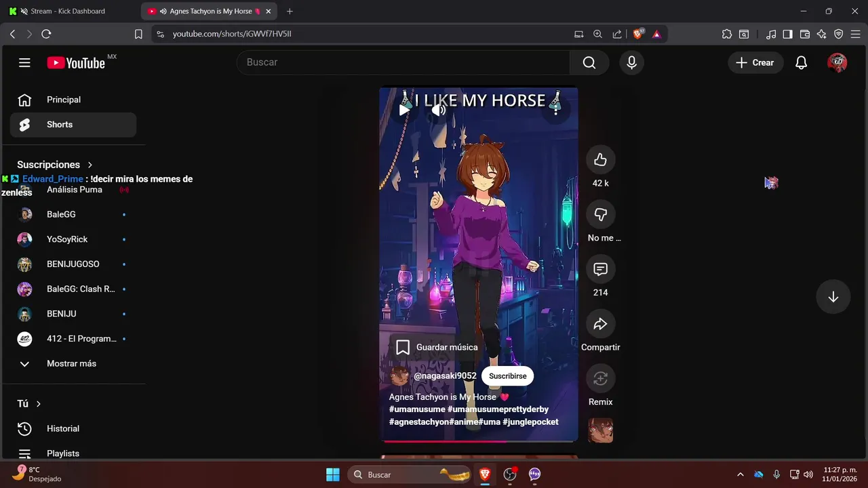Viewport: 868px width, 488px height.
Task: Open the notifications bell
Action: pos(801,62)
